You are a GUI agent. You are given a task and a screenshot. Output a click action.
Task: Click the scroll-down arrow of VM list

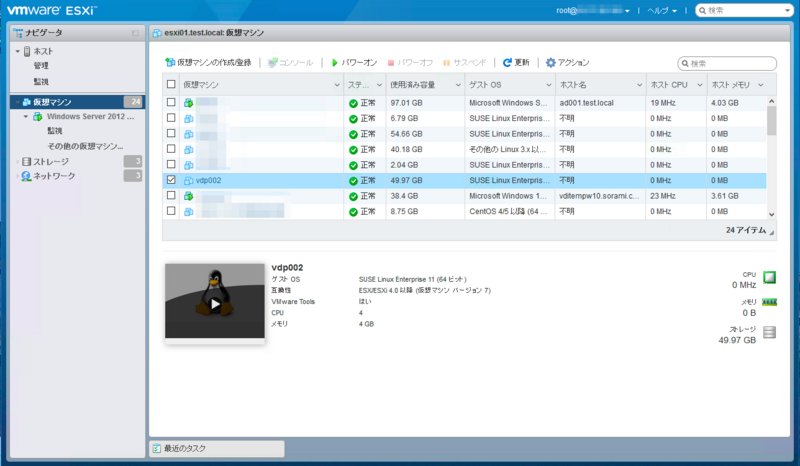[771, 214]
